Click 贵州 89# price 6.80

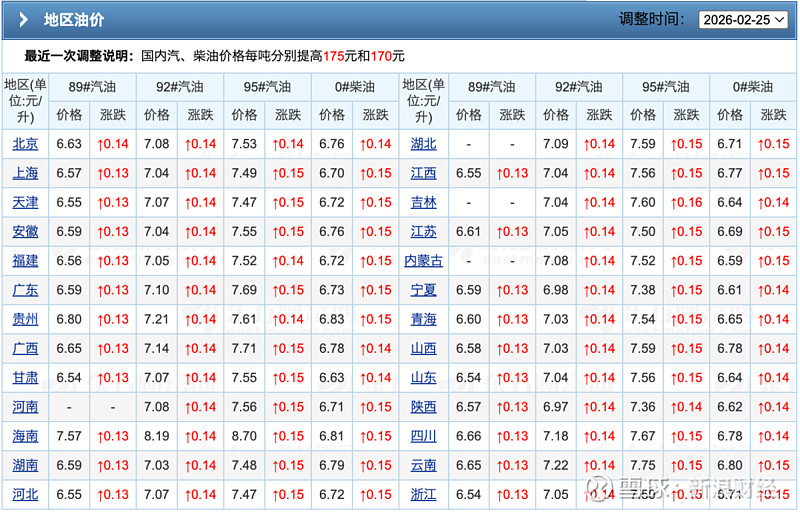pos(69,319)
